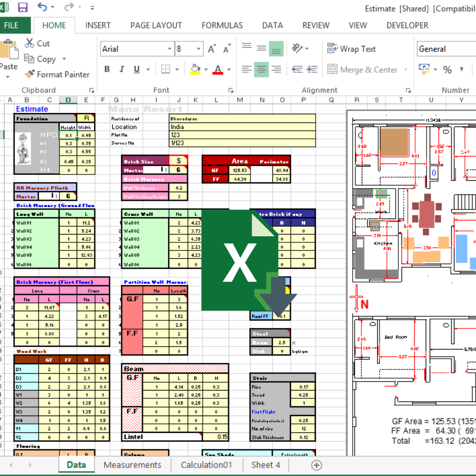476x476 pixels.
Task: Open the General number format dropdown
Action: coord(445,49)
